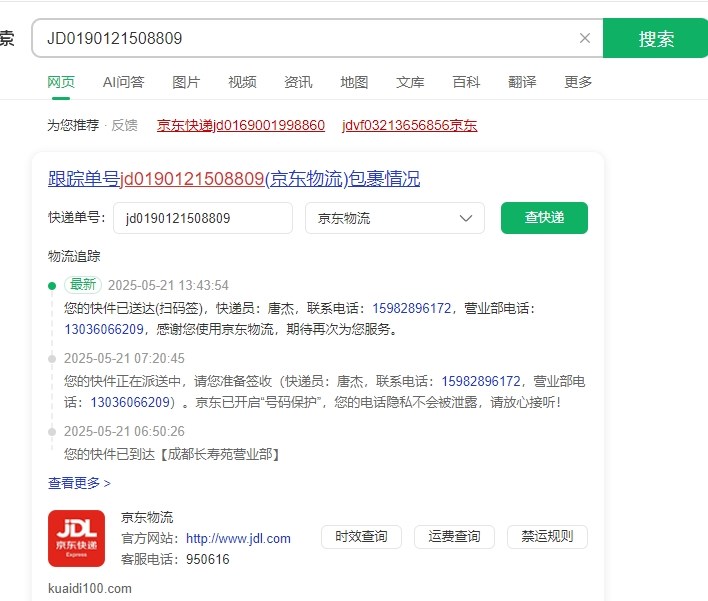Click timestamp 2025-05-21 13:43:54
Viewport: 708px width, 601px height.
coord(168,285)
